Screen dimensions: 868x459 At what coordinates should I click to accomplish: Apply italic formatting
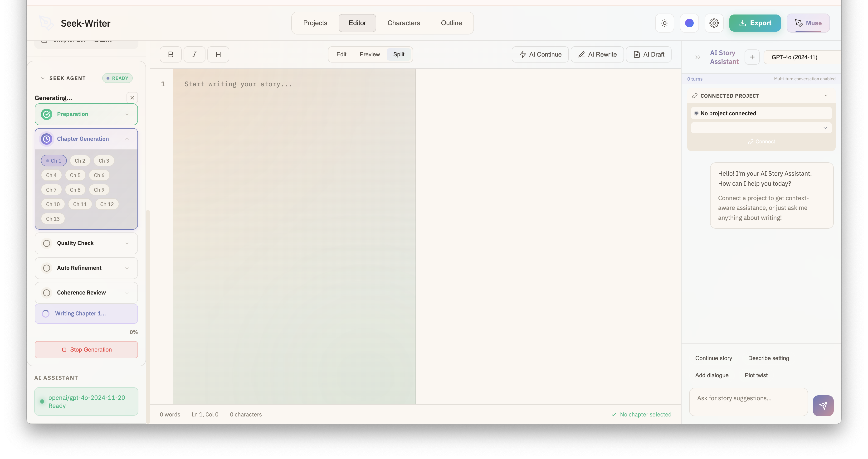pyautogui.click(x=195, y=54)
